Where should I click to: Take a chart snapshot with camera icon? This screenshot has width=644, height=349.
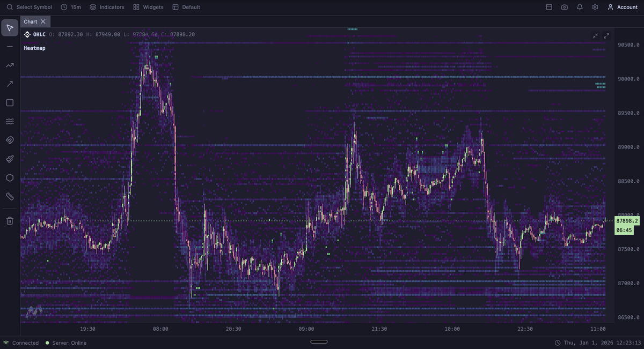[565, 7]
